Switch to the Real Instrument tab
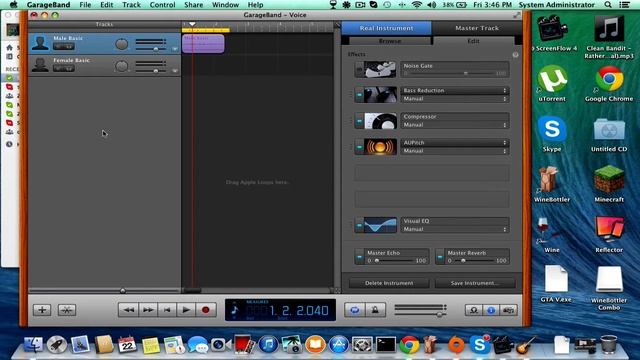 click(x=387, y=28)
